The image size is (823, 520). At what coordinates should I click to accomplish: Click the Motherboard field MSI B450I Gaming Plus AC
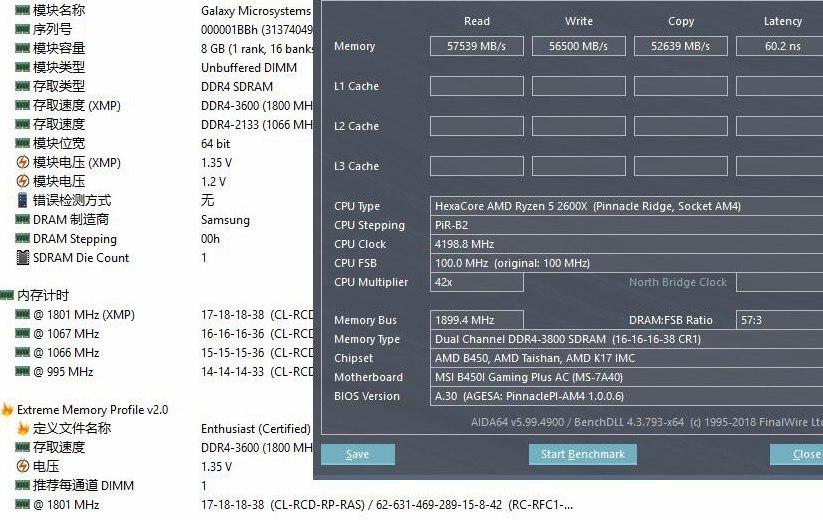point(627,377)
